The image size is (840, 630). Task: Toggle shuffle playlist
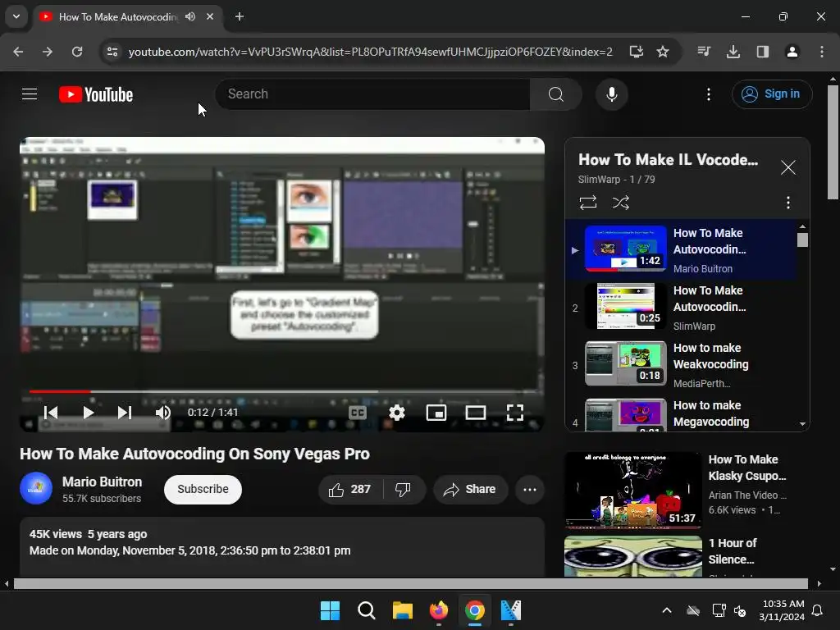tap(620, 203)
